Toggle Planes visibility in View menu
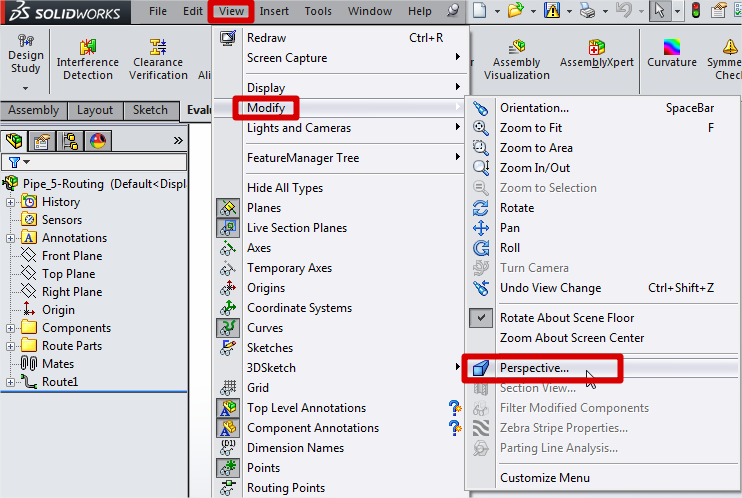 pyautogui.click(x=229, y=208)
